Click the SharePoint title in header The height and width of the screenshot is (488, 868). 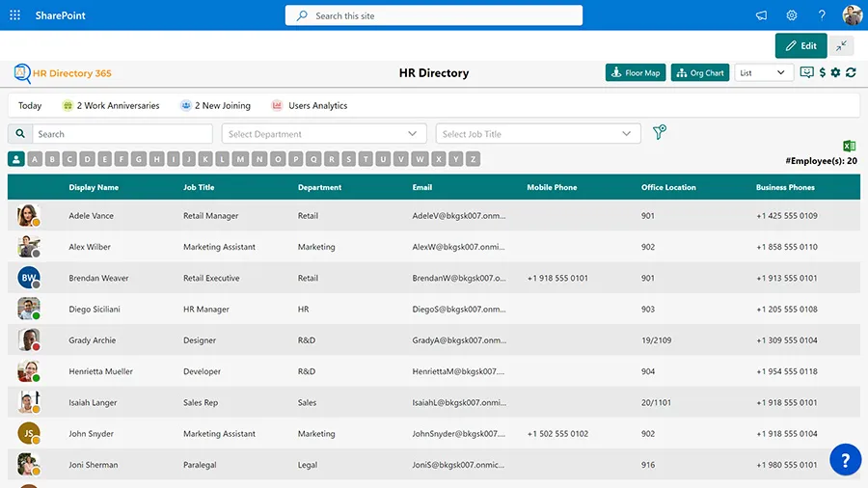coord(61,15)
